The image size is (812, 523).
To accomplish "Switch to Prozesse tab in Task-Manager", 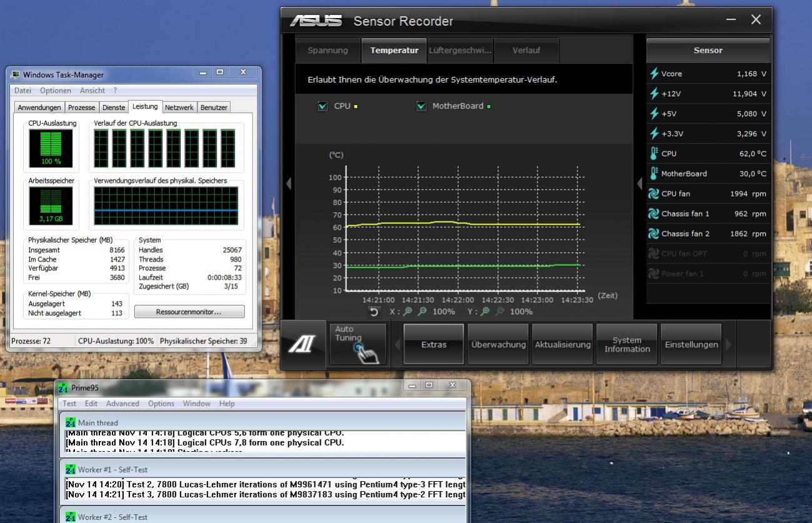I will 82,108.
